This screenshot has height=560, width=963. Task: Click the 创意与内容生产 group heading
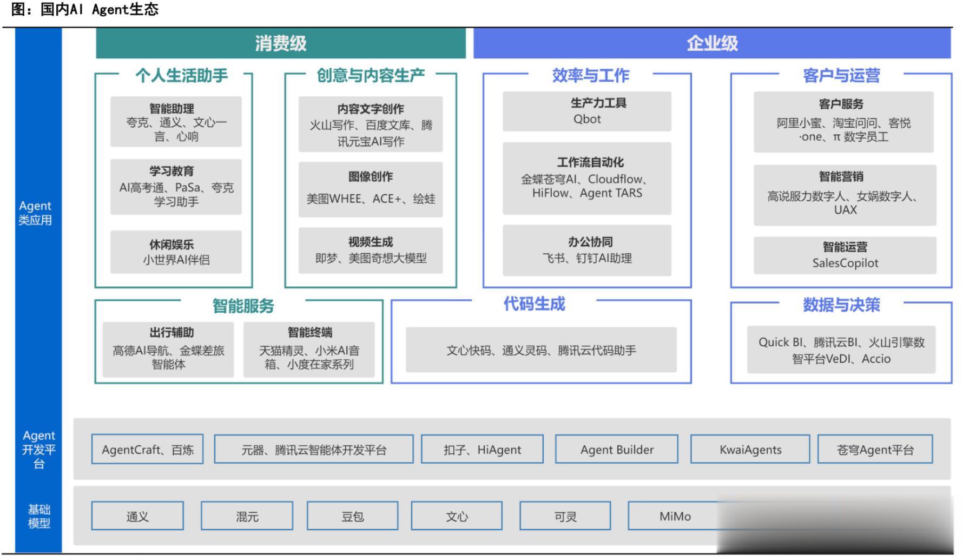(371, 75)
